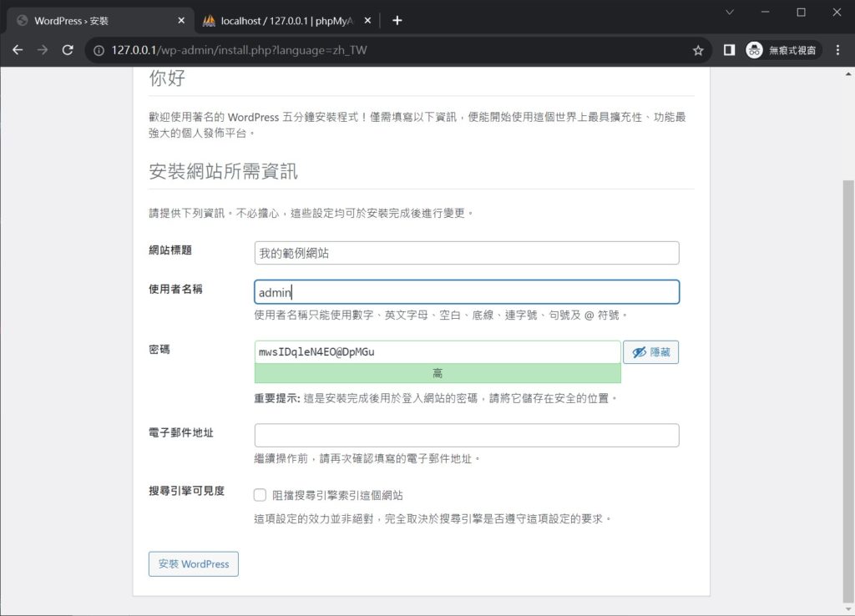Open the browser side panel
Image resolution: width=855 pixels, height=616 pixels.
point(729,50)
